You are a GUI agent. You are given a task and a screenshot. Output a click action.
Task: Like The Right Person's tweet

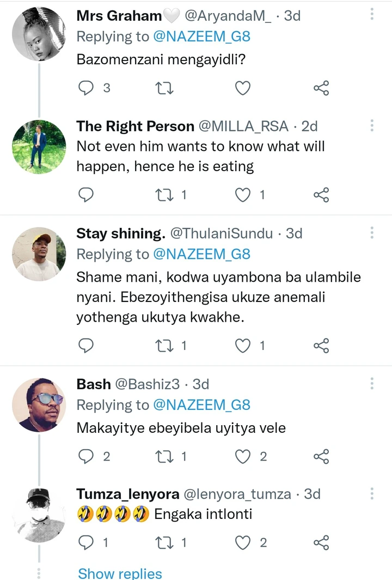coord(242,195)
